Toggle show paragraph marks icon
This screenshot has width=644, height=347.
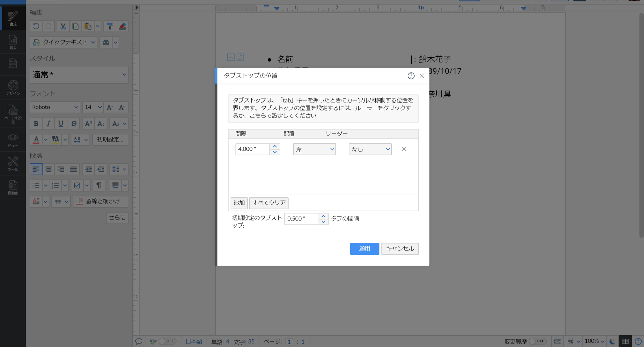point(99,185)
